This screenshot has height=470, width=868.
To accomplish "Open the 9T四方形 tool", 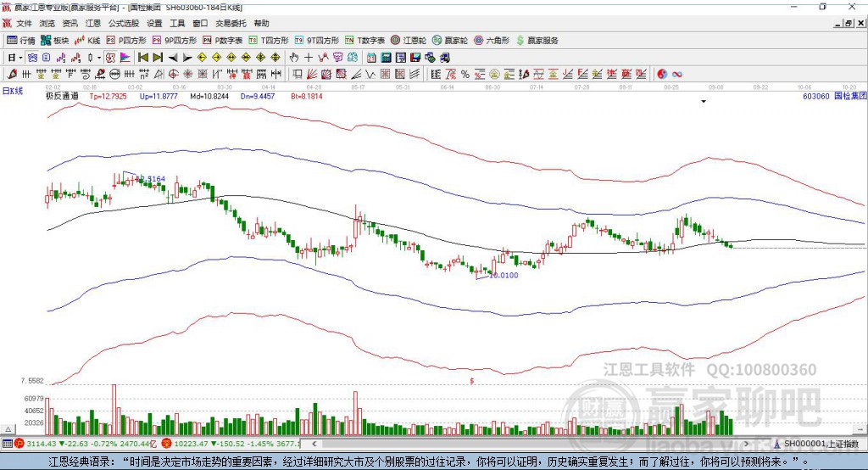I will click(317, 41).
